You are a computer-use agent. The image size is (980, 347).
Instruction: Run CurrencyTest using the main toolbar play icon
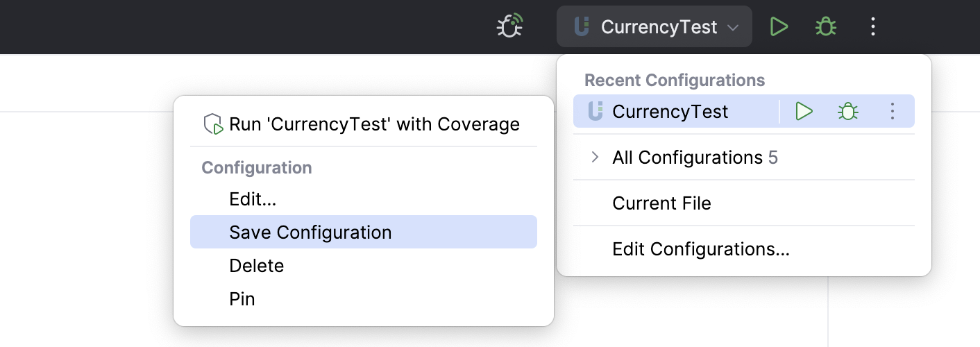coord(779,27)
